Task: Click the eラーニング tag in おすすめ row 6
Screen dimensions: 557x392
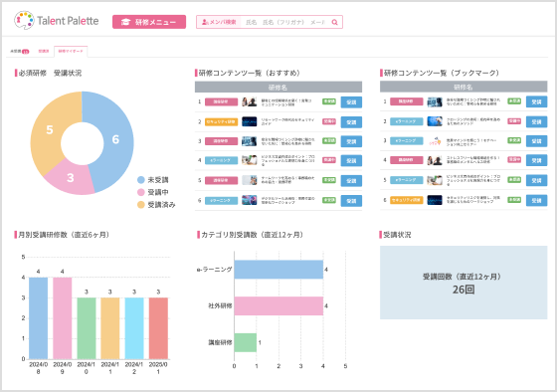Action: [221, 200]
